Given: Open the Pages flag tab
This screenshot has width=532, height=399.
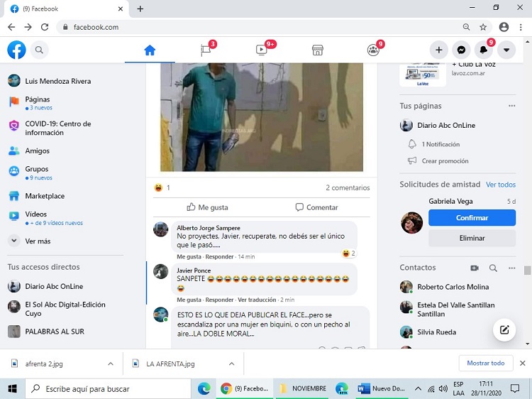Looking at the screenshot, I should tap(206, 50).
